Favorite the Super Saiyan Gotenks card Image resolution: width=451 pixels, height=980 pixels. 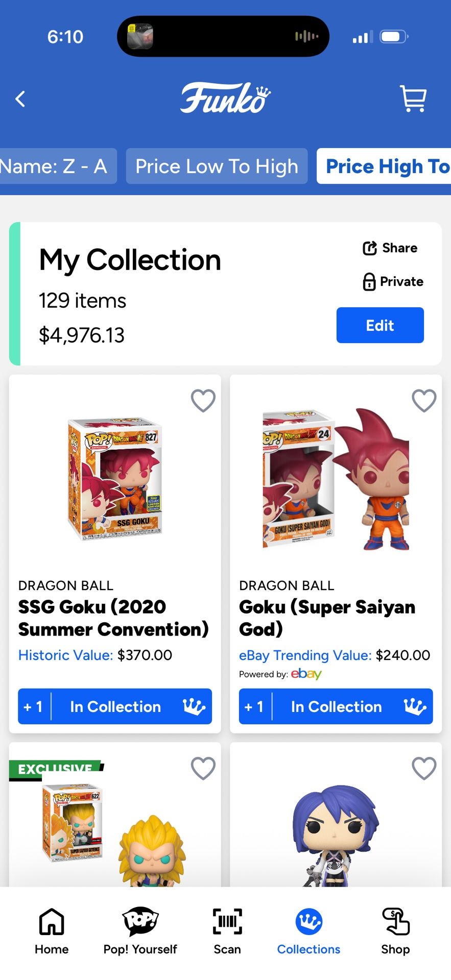[x=203, y=768]
